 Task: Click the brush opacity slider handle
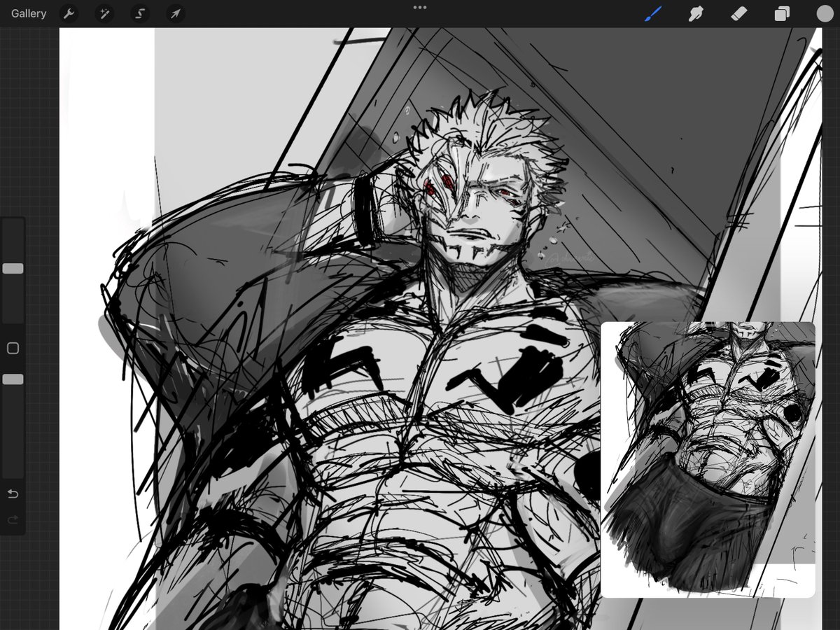click(13, 379)
